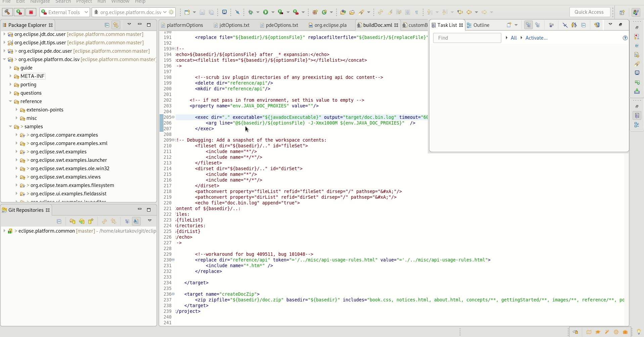The width and height of the screenshot is (644, 337).
Task: Toggle Categorized task presentation in Task List
Action: coord(528,25)
